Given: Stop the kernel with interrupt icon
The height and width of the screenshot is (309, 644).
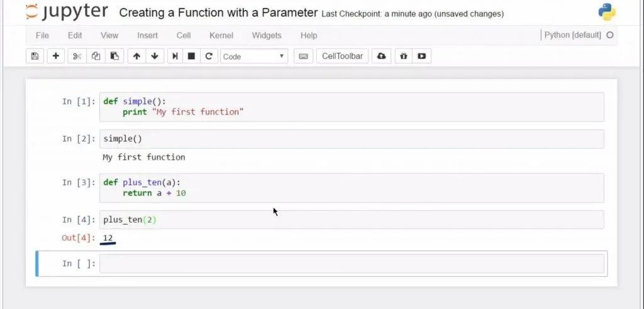Looking at the screenshot, I should click(192, 56).
